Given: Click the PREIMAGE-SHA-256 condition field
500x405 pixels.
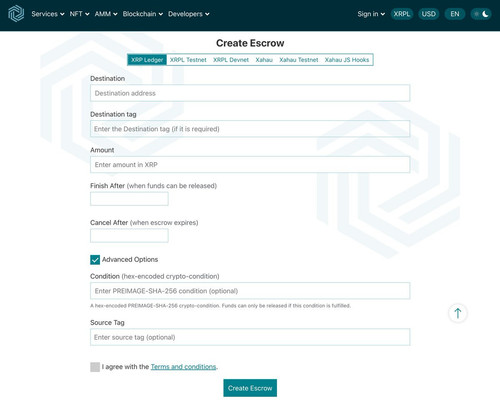Looking at the screenshot, I should point(250,291).
